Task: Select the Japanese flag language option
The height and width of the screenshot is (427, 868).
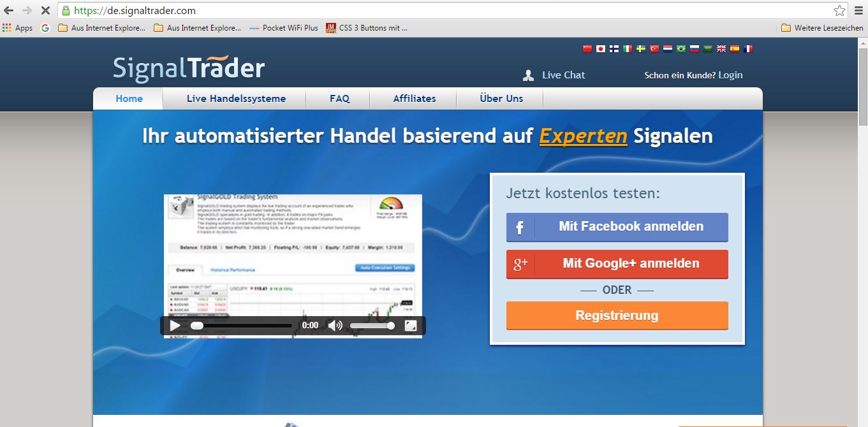Action: [601, 48]
